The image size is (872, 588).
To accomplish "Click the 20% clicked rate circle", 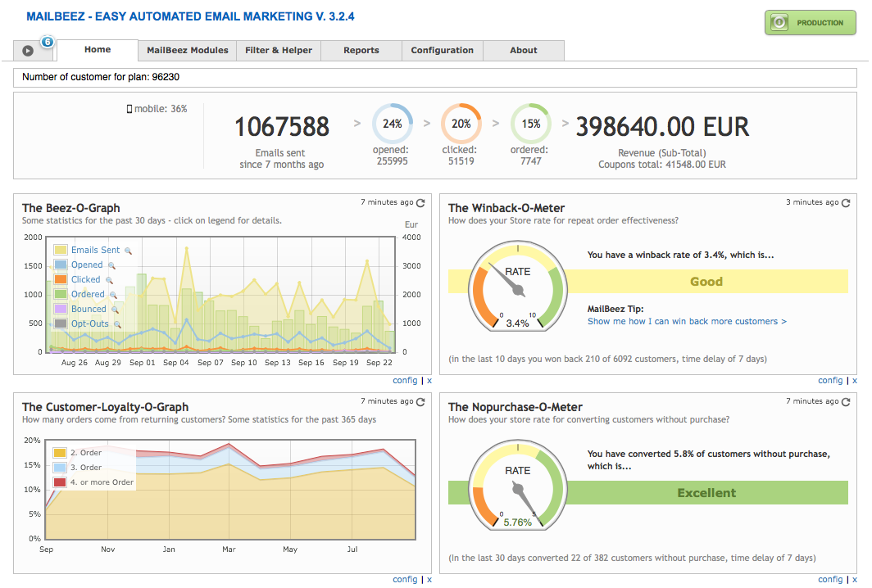I will (x=461, y=124).
